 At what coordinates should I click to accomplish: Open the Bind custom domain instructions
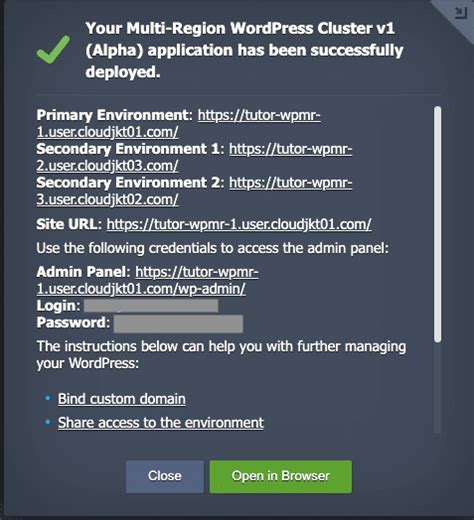point(122,399)
